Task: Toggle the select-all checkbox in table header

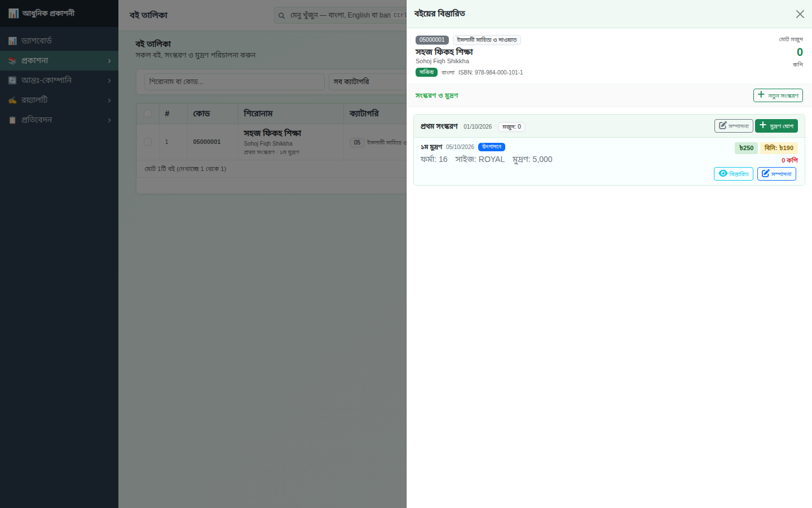Action: 148,113
